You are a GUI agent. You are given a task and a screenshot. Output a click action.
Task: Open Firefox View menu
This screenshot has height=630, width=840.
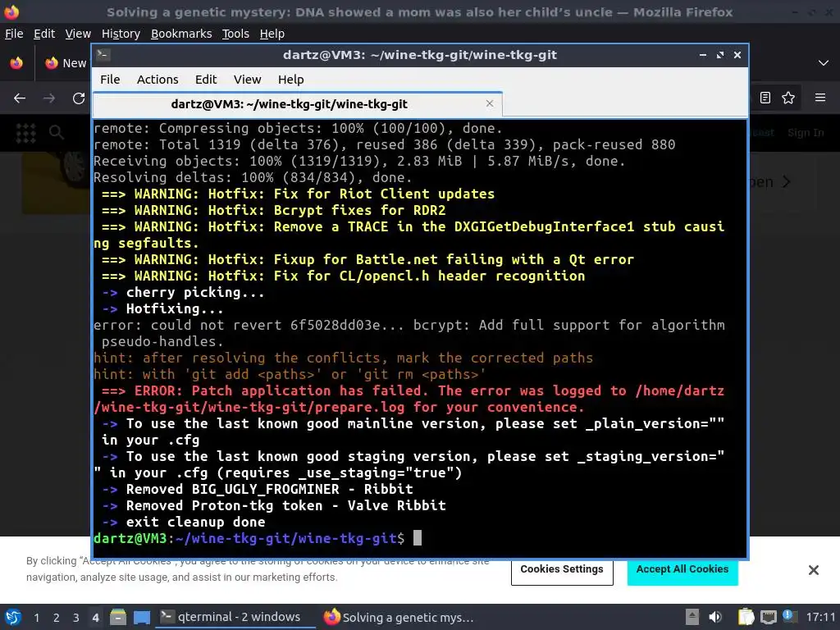pos(78,34)
